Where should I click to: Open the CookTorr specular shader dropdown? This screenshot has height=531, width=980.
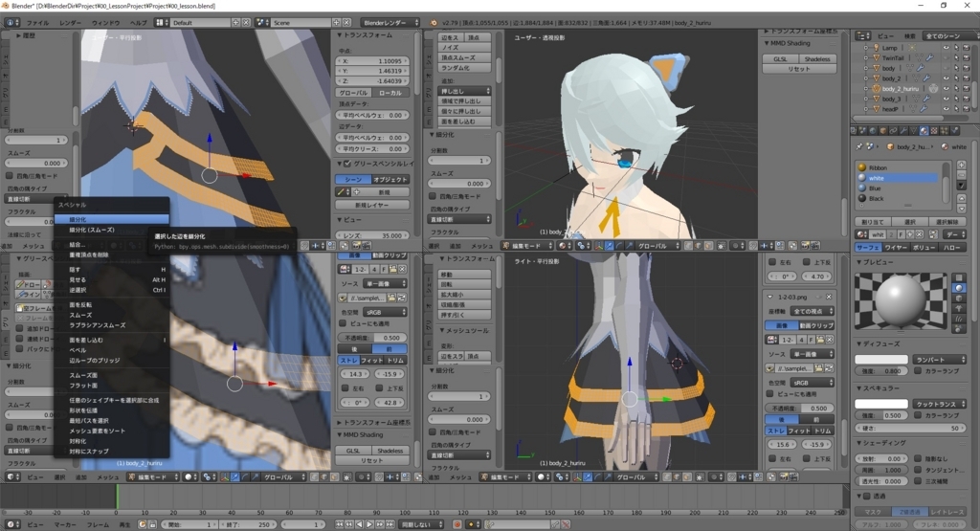coord(940,404)
